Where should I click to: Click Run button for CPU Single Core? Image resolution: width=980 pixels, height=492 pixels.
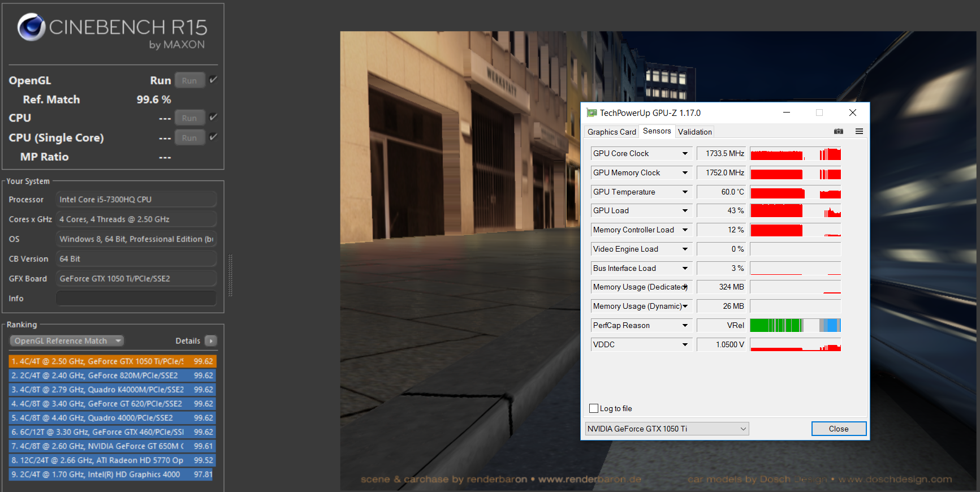[x=189, y=137]
